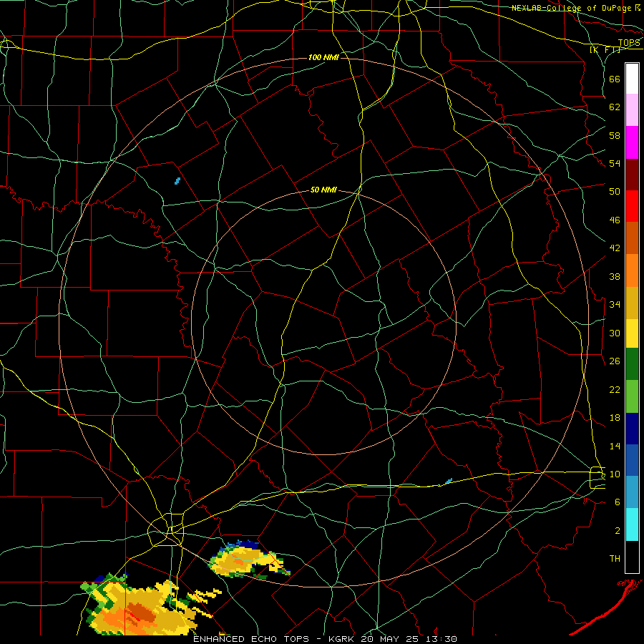The height and width of the screenshot is (644, 644).
Task: Click the legend value '6'
Action: pyautogui.click(x=618, y=502)
